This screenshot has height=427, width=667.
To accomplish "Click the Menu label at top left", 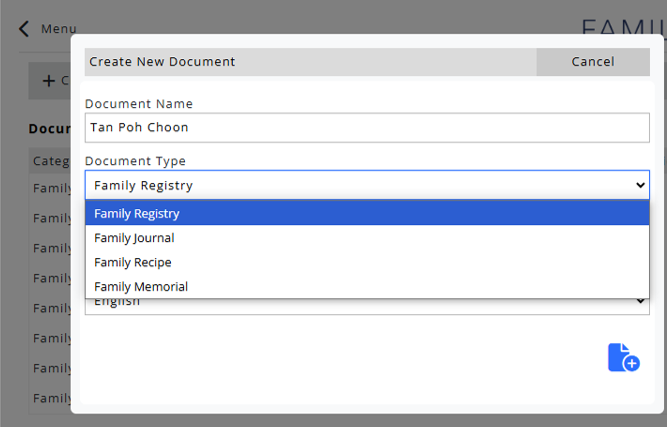I will [x=58, y=29].
